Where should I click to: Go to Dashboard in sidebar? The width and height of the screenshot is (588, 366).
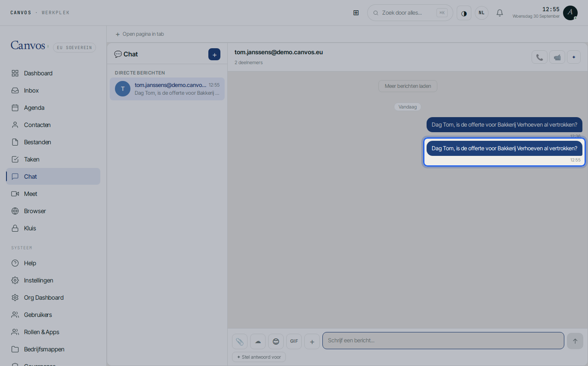53,73
